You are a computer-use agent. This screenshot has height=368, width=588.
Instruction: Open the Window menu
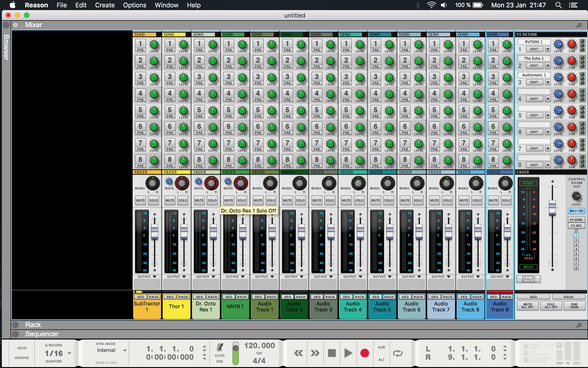coord(167,5)
